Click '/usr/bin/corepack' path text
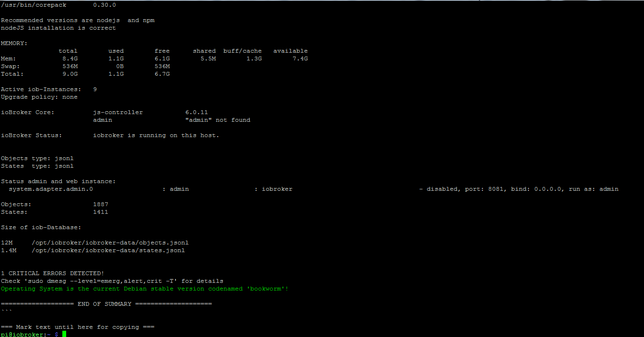 [x=34, y=5]
